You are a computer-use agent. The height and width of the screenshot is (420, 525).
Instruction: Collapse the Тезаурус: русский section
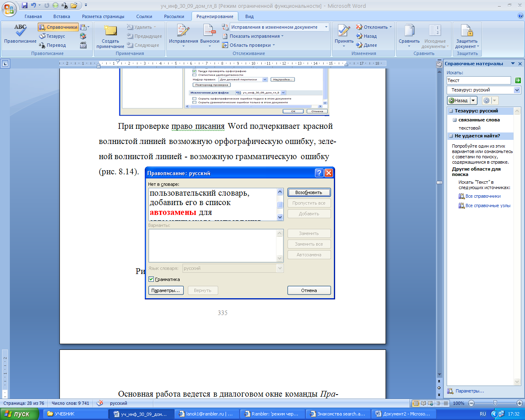pos(451,111)
